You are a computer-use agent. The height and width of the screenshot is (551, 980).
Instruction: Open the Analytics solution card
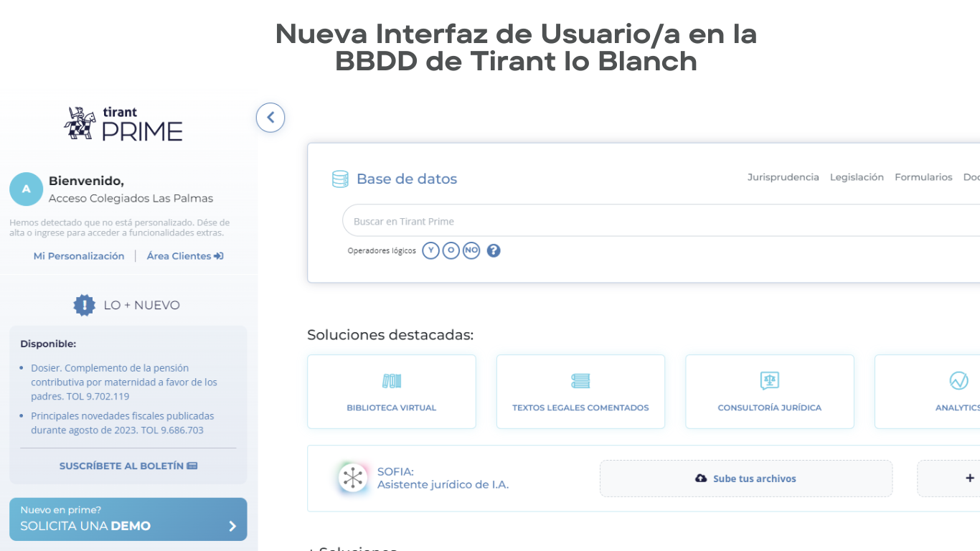point(927,392)
